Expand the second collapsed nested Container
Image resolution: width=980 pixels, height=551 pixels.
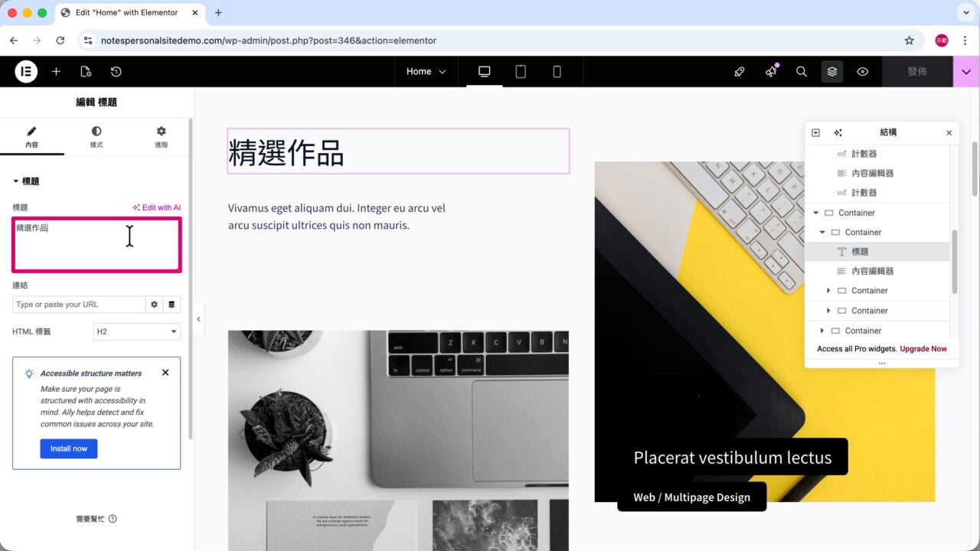(828, 311)
